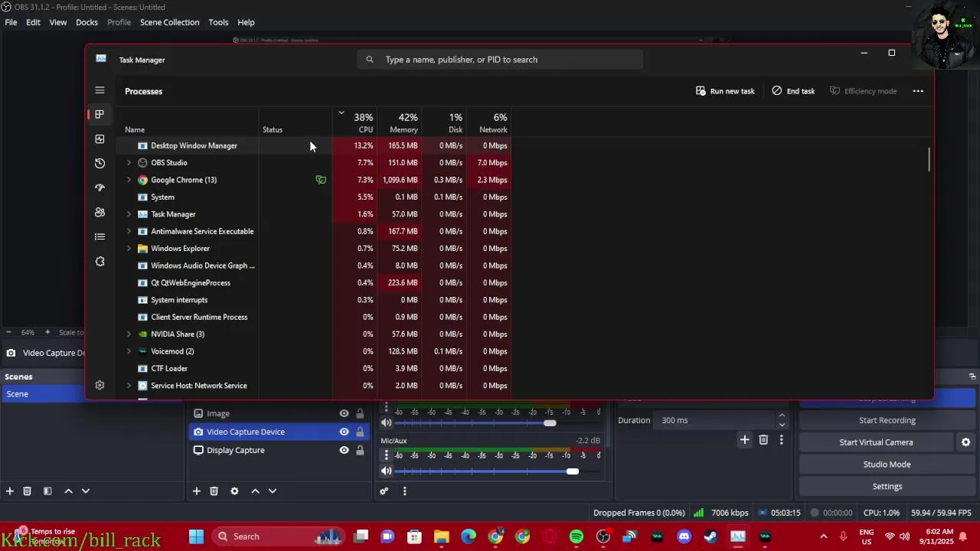Click Start Virtual Camera button

(x=876, y=442)
